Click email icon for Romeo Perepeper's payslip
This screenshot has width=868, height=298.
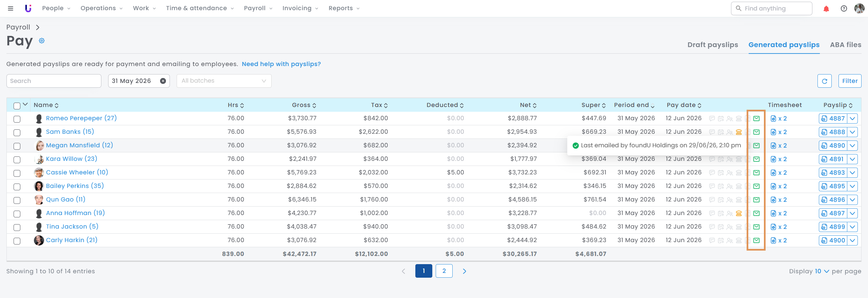(756, 119)
